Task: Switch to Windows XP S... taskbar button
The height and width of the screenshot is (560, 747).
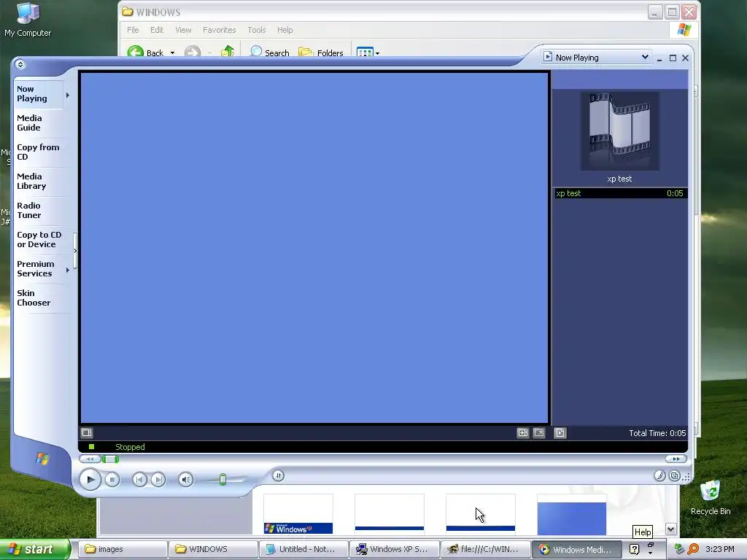Action: point(395,549)
